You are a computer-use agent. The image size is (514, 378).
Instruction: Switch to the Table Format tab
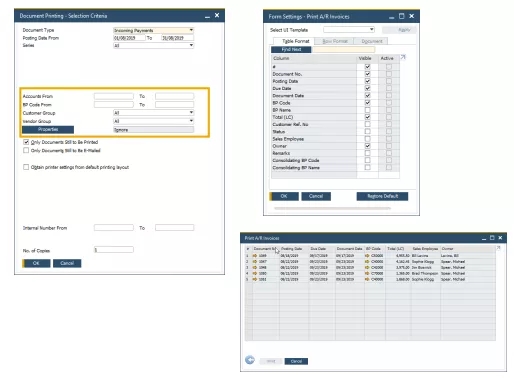pyautogui.click(x=295, y=41)
